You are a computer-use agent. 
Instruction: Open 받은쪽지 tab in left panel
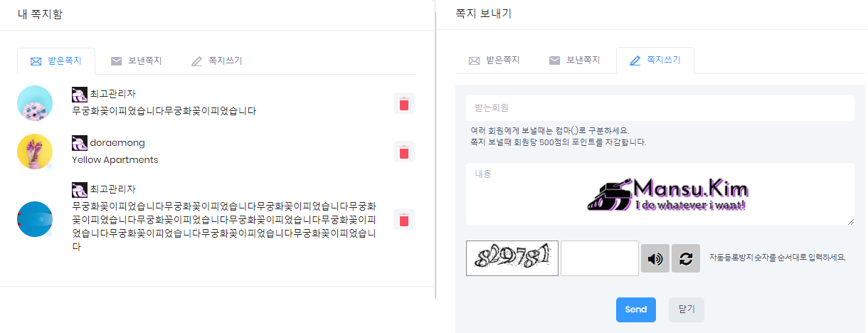pos(55,61)
